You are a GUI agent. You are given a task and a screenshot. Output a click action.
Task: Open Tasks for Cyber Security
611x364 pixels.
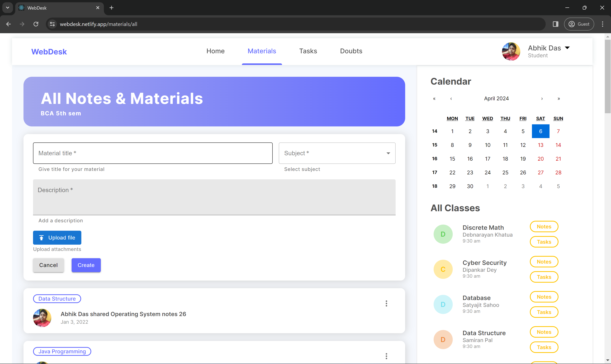click(544, 277)
